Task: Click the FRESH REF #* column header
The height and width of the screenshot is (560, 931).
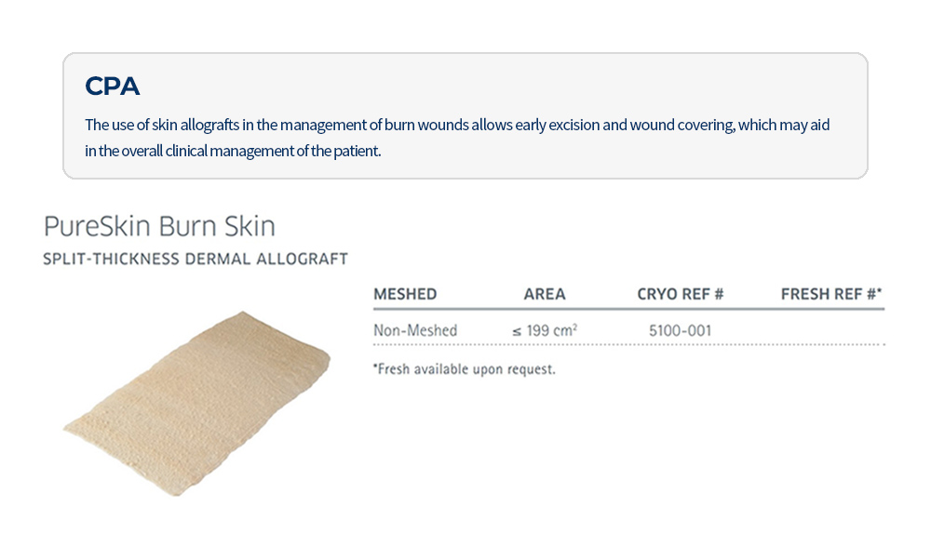Action: pyautogui.click(x=831, y=294)
